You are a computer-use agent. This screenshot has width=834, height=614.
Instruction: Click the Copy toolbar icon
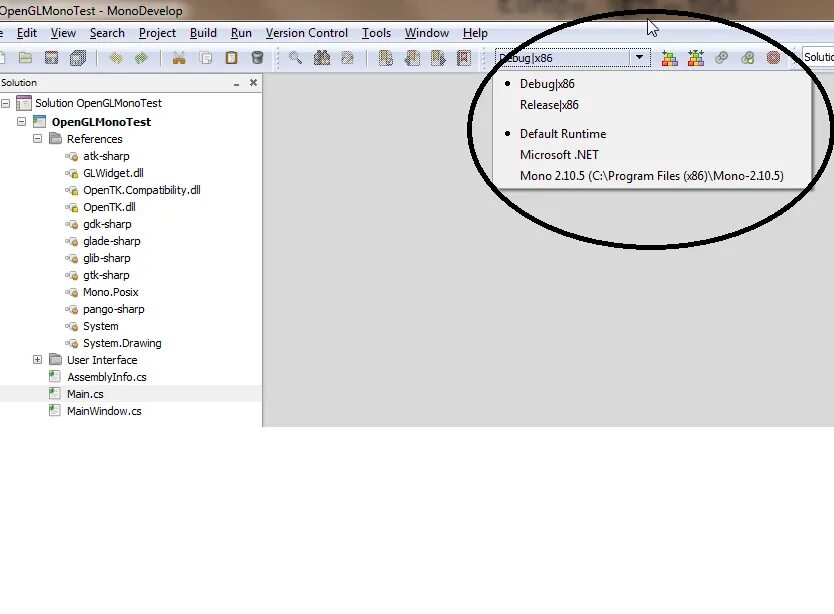(205, 57)
